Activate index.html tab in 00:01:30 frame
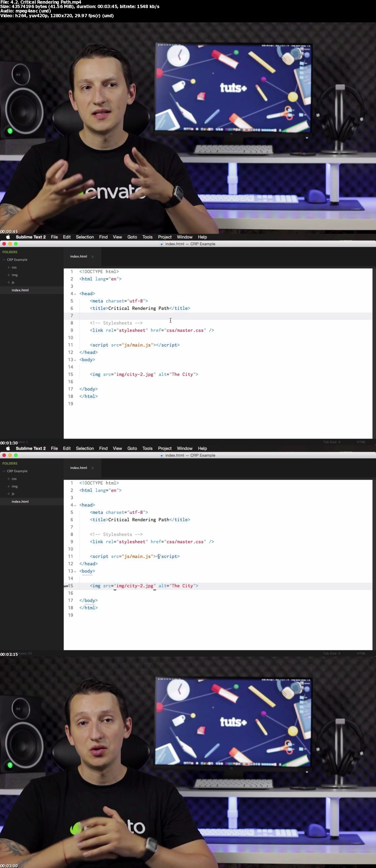 (x=79, y=257)
